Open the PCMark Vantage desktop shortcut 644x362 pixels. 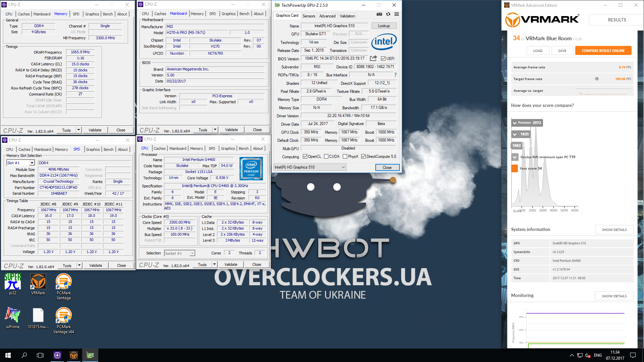(63, 287)
